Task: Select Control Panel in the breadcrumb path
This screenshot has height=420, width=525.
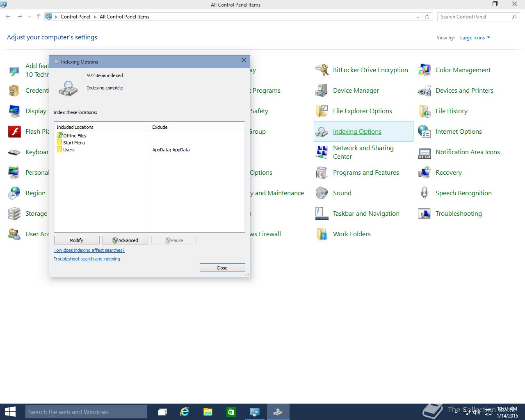Action: tap(75, 17)
